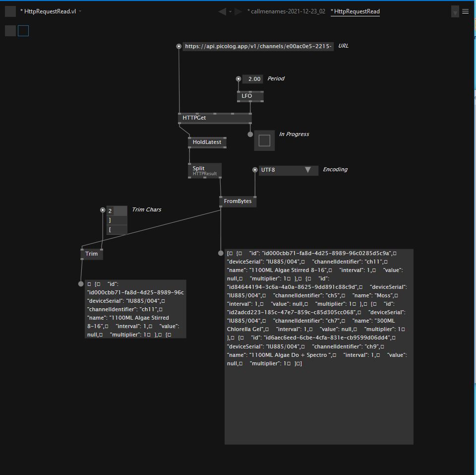The width and height of the screenshot is (476, 475).
Task: Click the URL pin circle
Action: (179, 46)
